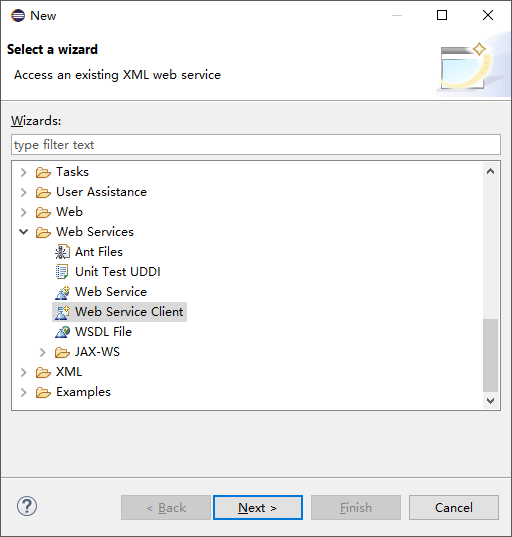The height and width of the screenshot is (537, 512).
Task: Click the Web Services folder icon
Action: (x=43, y=232)
